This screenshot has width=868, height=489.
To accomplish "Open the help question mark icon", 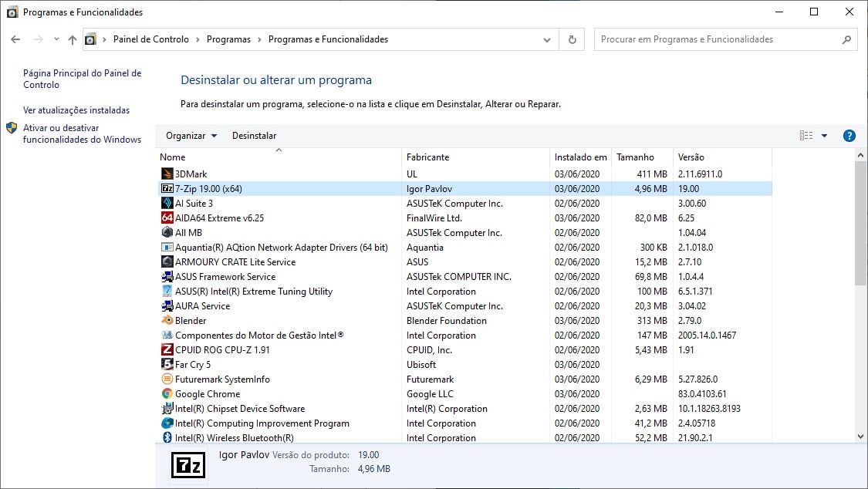I will point(849,136).
